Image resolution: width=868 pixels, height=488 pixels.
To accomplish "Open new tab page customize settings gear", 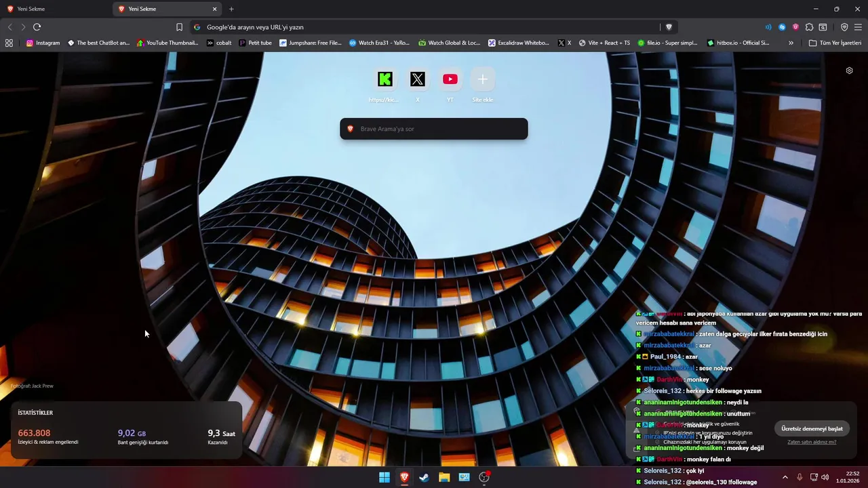I will pos(849,70).
